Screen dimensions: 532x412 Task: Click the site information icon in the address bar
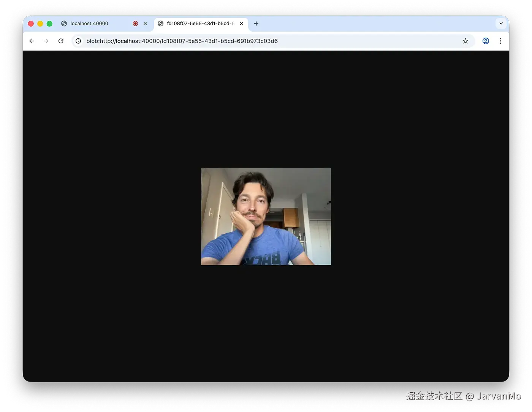coord(78,41)
